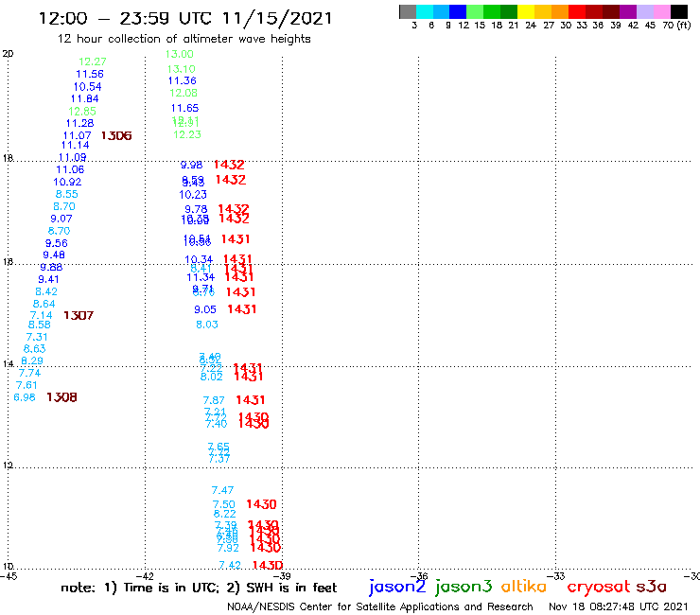Select the orange legend swatch
The image size is (700, 615).
[x=559, y=11]
